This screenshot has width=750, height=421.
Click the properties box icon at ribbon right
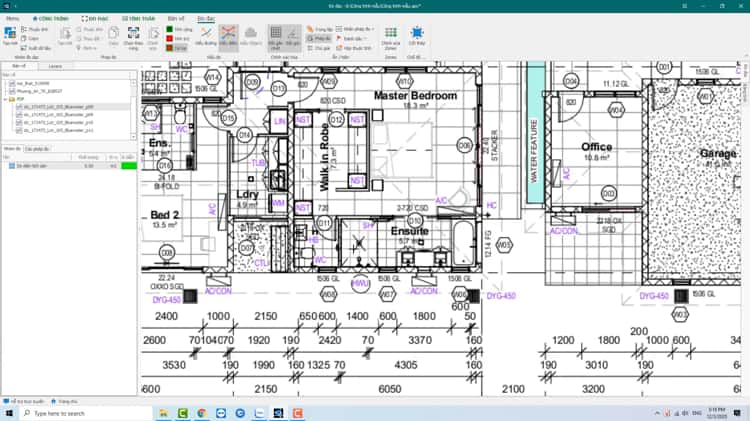click(339, 48)
